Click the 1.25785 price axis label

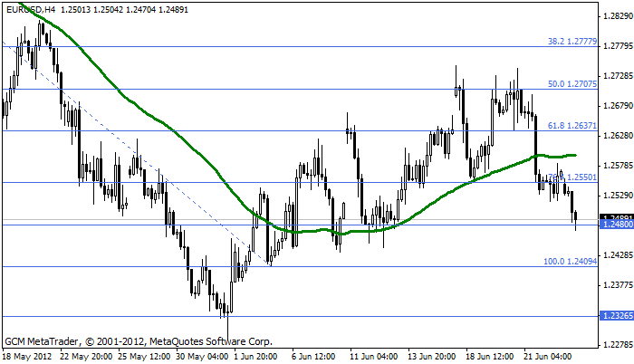click(618, 166)
